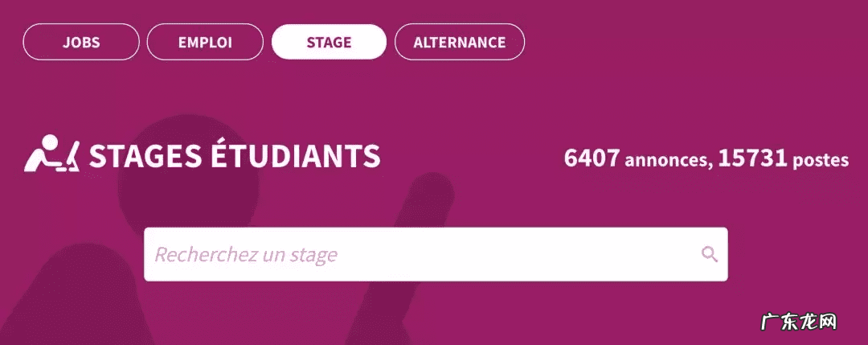
Task: Go to the ALTERNANCE tab
Action: pos(459,43)
